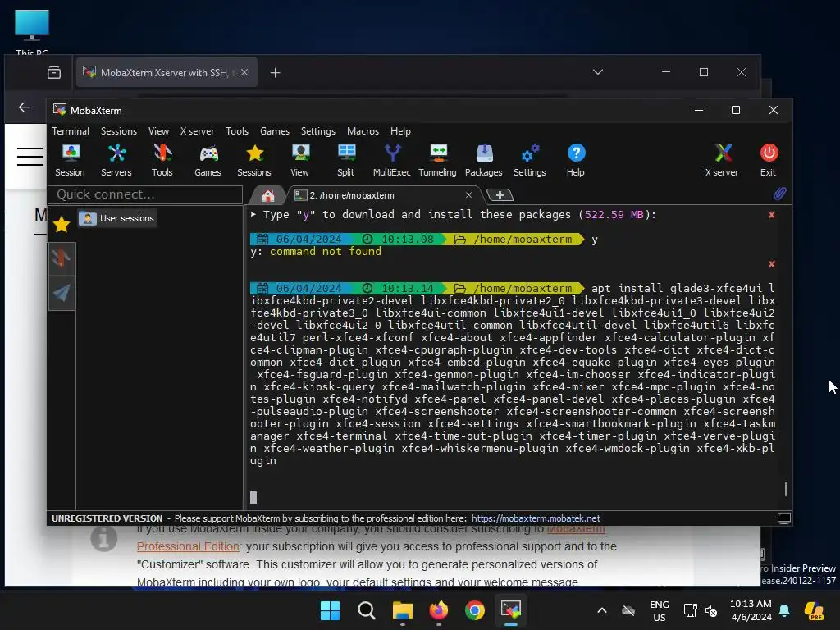The width and height of the screenshot is (840, 630).
Task: Open the browser tab actions icon
Action: click(x=54, y=73)
